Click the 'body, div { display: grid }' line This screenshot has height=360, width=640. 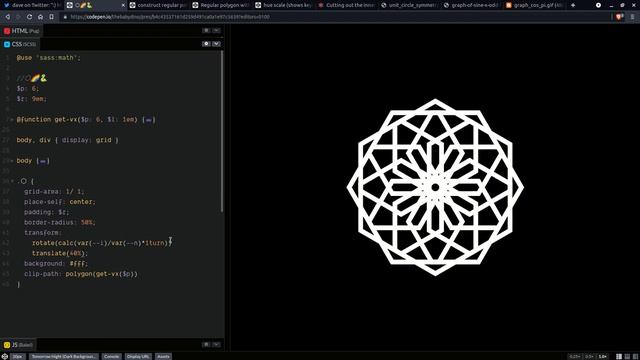(x=67, y=140)
